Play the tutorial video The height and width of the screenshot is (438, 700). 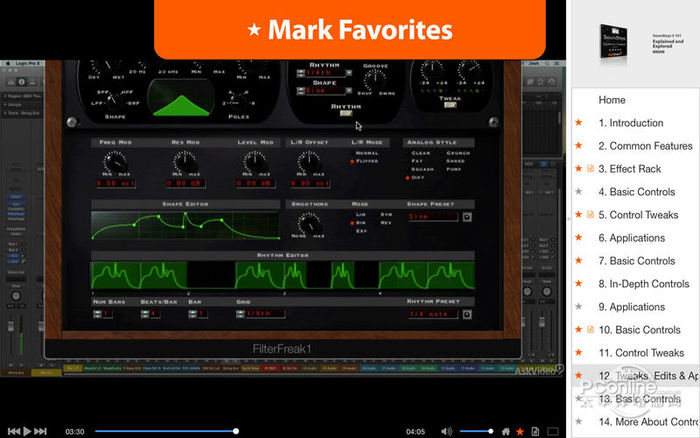[x=27, y=431]
